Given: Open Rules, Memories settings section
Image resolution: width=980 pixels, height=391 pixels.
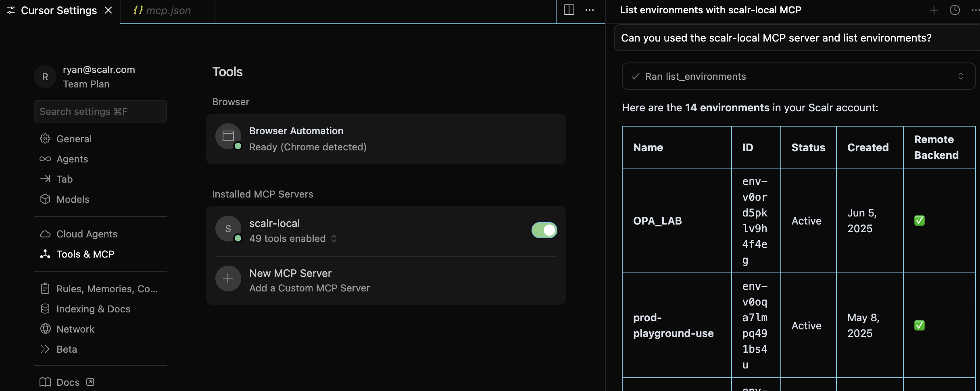Looking at the screenshot, I should coord(100,289).
